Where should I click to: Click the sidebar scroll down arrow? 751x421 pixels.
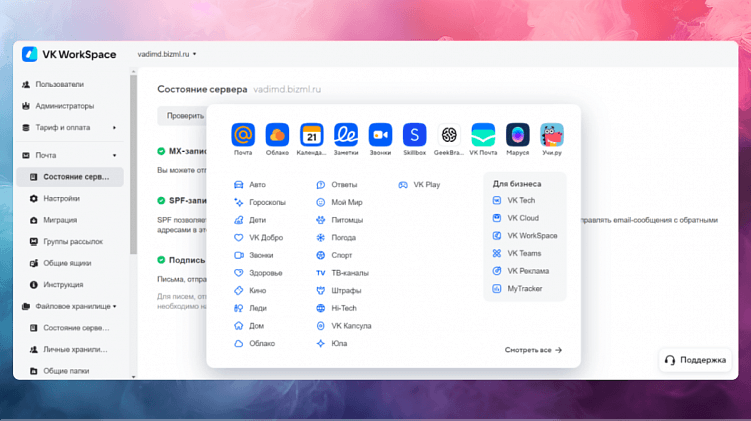pos(133,377)
